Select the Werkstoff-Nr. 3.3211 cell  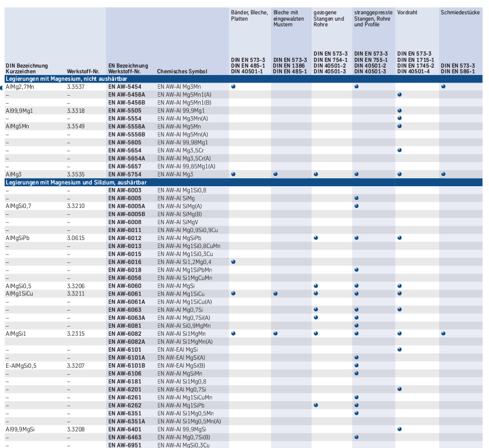tap(76, 293)
